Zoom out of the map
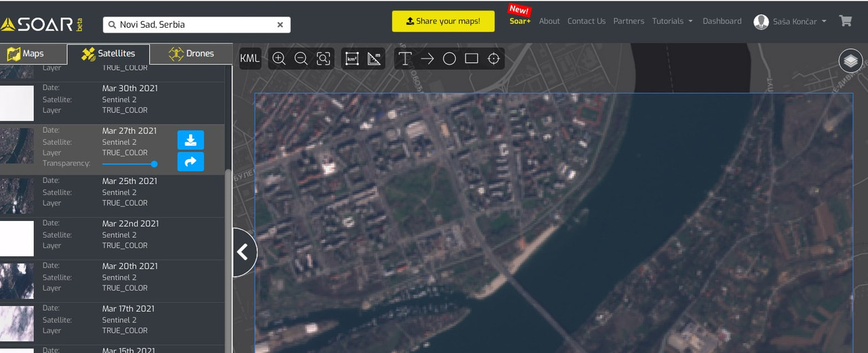 (301, 58)
